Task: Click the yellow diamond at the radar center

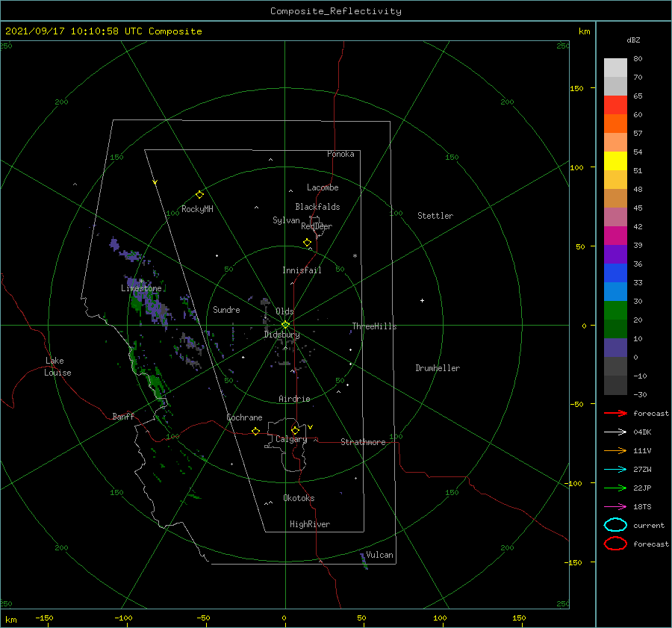Action: tap(285, 325)
